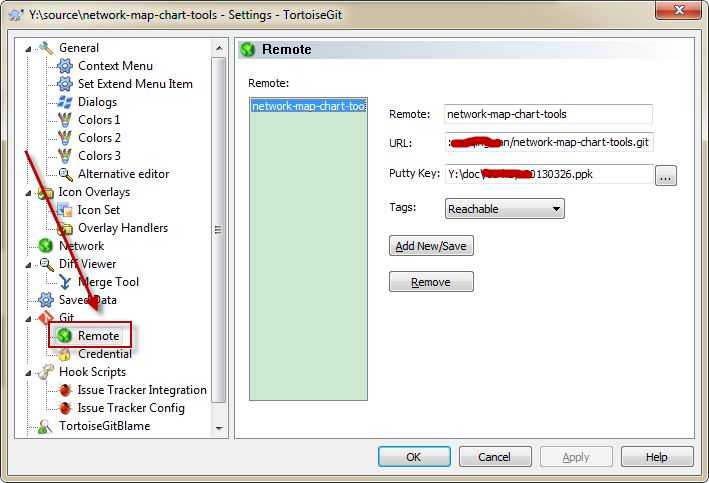
Task: Click the Help button
Action: (x=657, y=457)
